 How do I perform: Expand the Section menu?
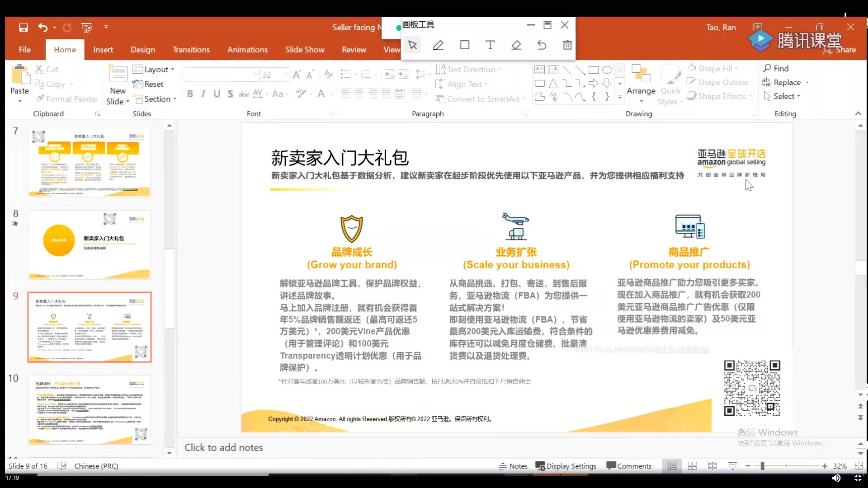point(156,99)
